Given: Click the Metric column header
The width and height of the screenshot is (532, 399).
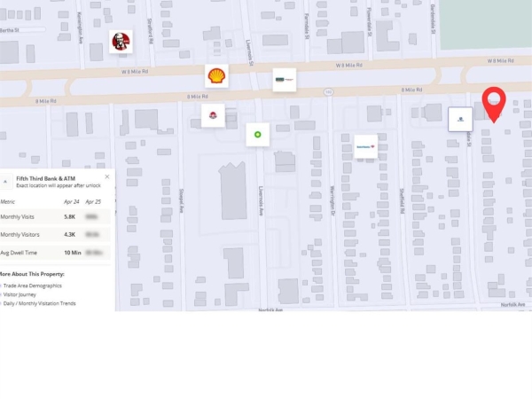Looking at the screenshot, I should (7, 202).
